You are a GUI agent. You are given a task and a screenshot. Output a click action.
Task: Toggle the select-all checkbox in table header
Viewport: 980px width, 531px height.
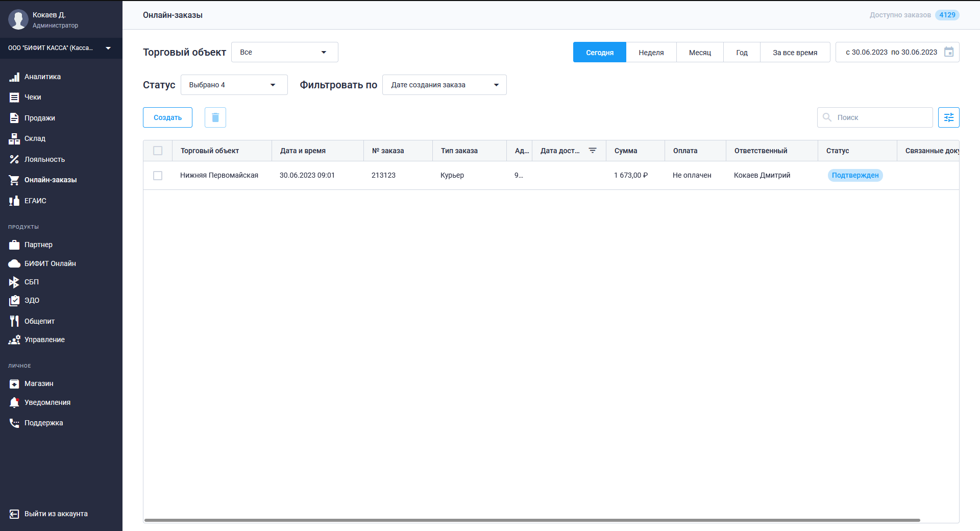click(158, 151)
